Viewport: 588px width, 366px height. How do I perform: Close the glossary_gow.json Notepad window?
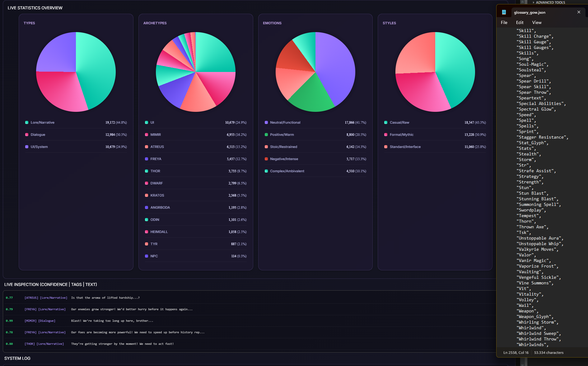579,12
